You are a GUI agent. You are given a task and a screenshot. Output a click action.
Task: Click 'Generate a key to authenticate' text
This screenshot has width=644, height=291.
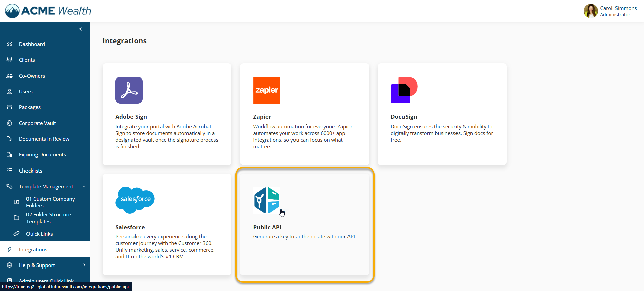pyautogui.click(x=304, y=237)
